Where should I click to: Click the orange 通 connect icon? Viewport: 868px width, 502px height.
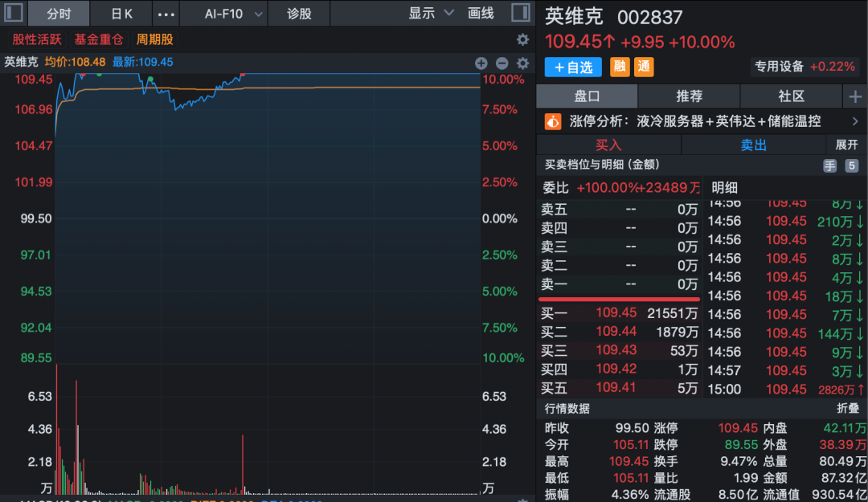tap(644, 67)
